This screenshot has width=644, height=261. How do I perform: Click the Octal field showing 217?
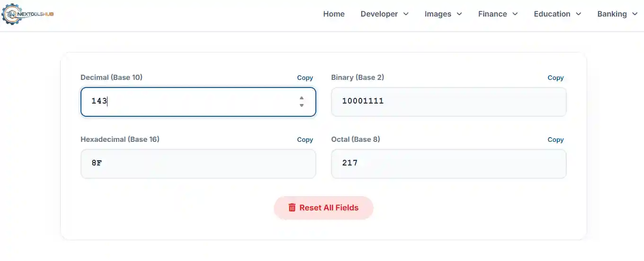[x=448, y=164]
